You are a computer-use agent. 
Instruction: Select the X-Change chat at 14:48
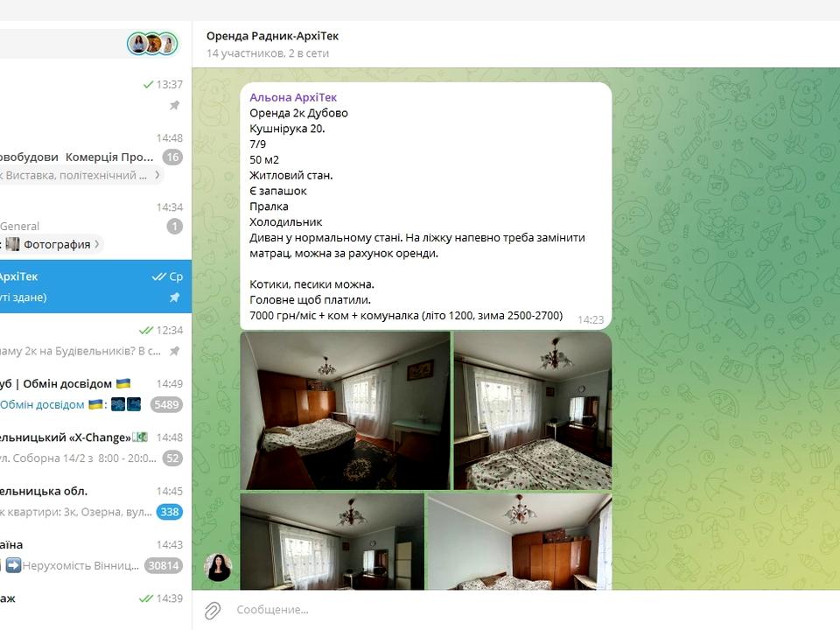(x=79, y=447)
